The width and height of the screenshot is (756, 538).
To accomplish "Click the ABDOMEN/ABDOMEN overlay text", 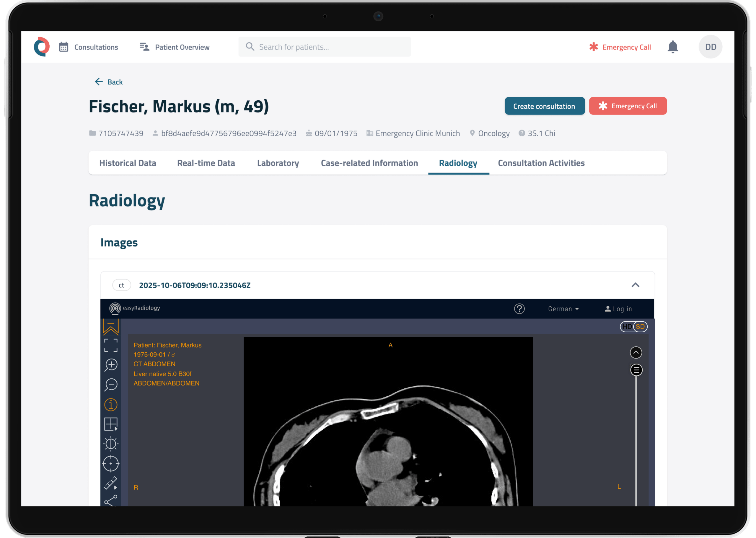I will pos(166,383).
